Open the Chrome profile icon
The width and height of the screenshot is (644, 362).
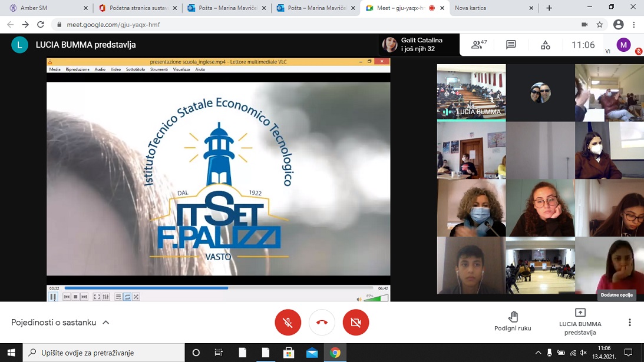[618, 25]
